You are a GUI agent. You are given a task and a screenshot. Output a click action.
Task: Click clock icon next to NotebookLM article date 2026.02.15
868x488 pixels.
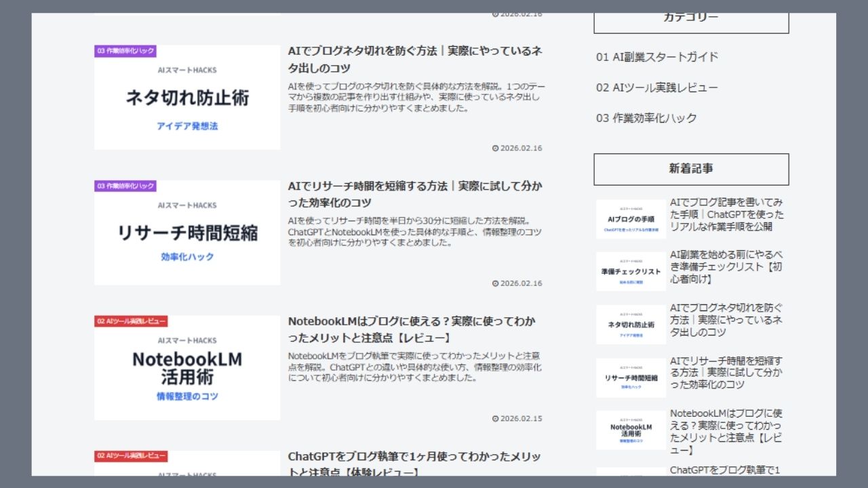pyautogui.click(x=494, y=418)
